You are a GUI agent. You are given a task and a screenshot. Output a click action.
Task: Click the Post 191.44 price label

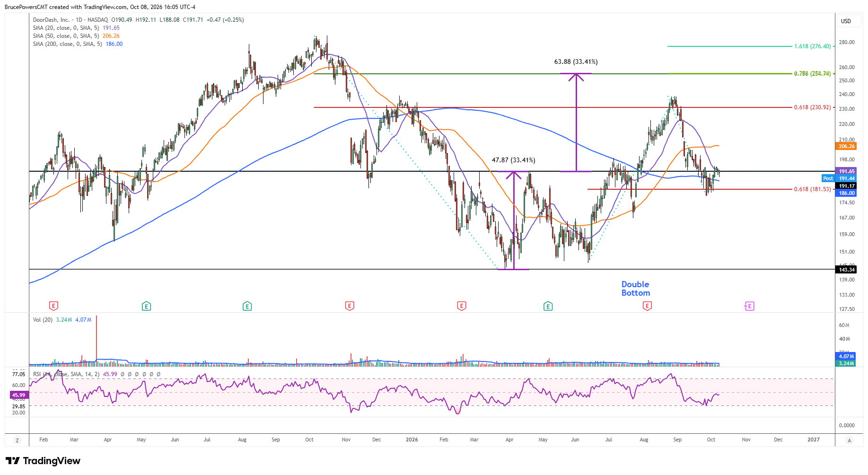coord(839,178)
